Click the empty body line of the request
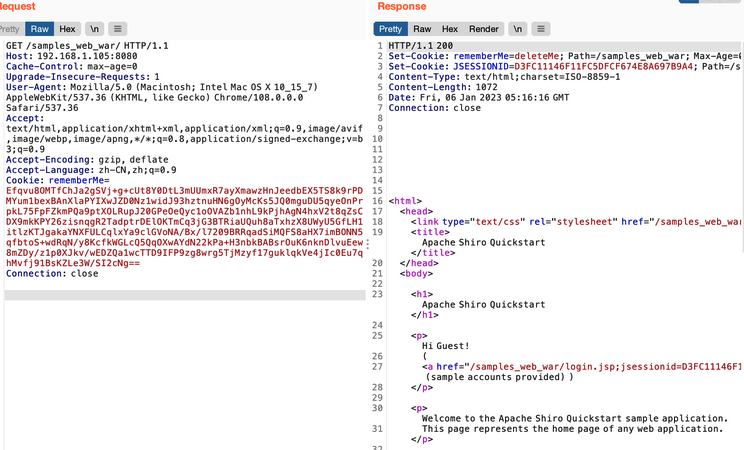Viewport: 744px width, 450px height. click(185, 295)
